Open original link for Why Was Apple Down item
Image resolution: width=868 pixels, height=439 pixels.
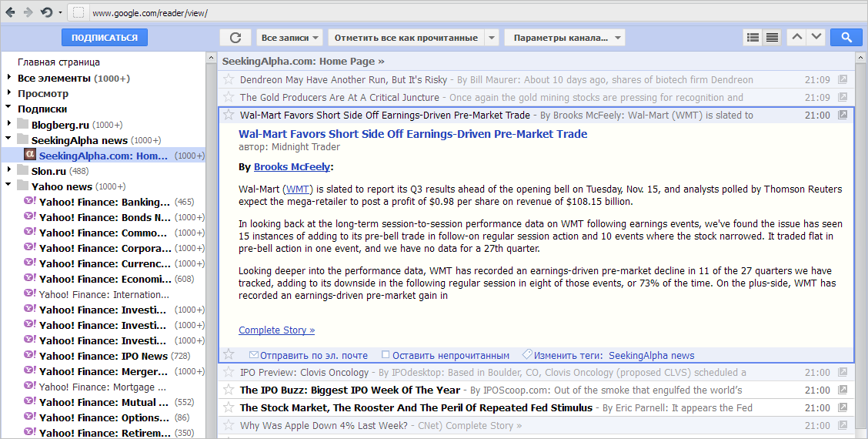pyautogui.click(x=843, y=425)
